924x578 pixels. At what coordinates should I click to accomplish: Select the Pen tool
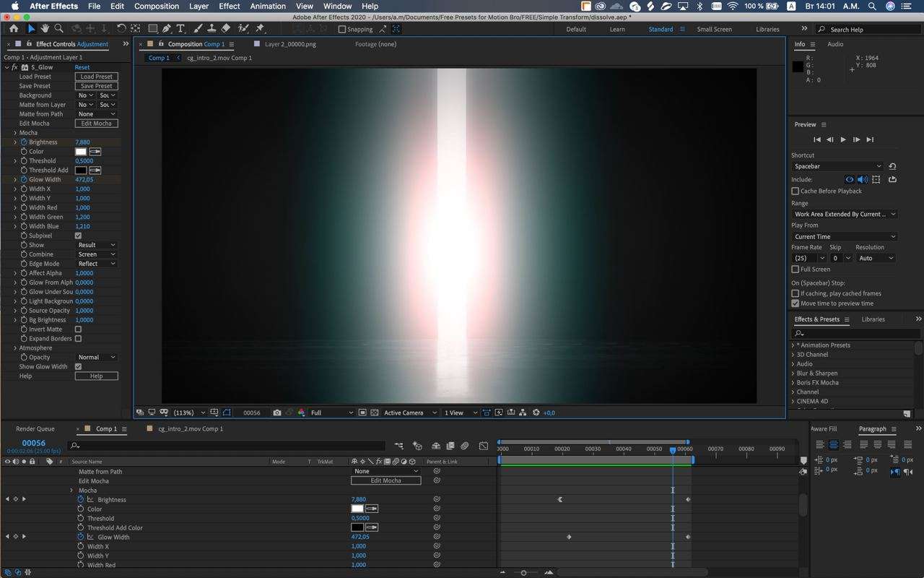pyautogui.click(x=167, y=29)
